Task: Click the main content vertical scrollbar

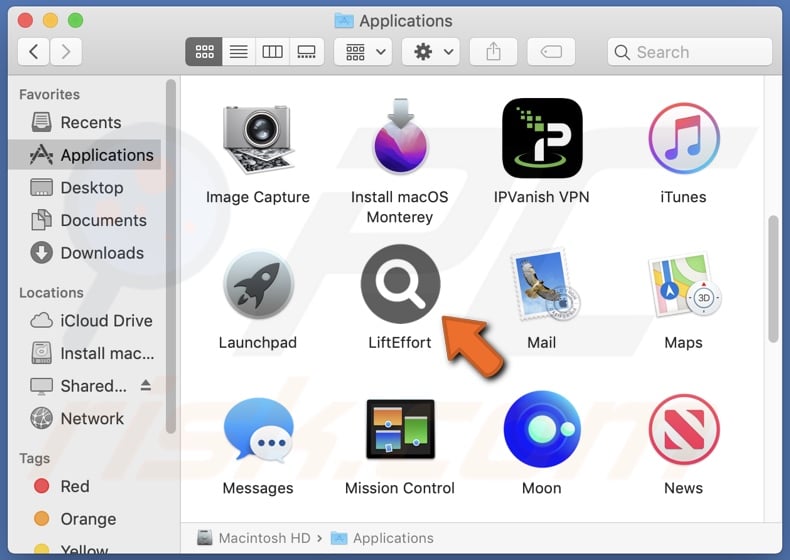Action: click(773, 279)
